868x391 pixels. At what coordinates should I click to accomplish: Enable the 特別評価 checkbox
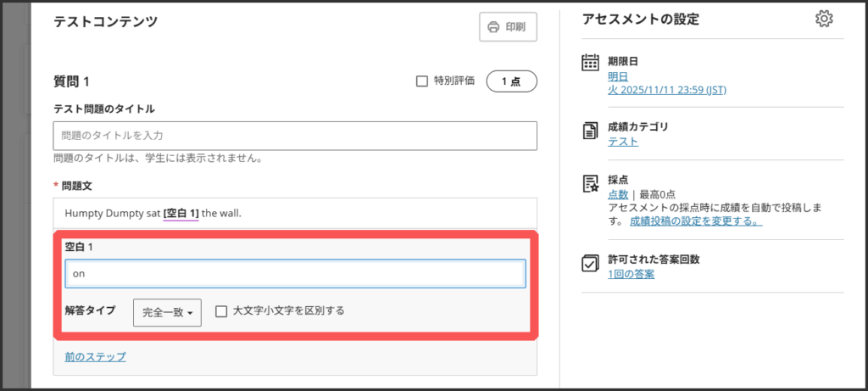[422, 81]
